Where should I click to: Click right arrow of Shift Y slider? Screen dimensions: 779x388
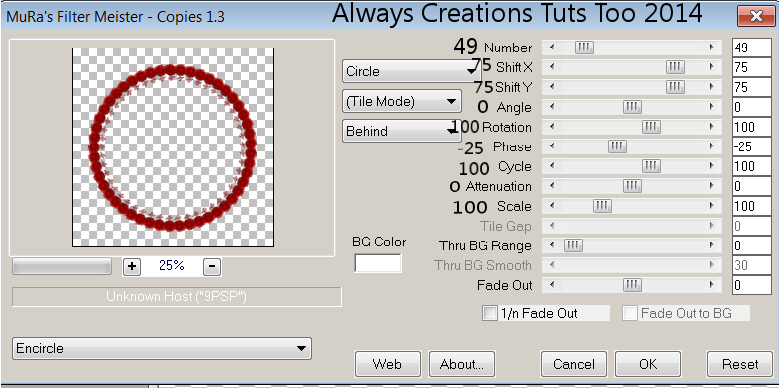pyautogui.click(x=711, y=87)
